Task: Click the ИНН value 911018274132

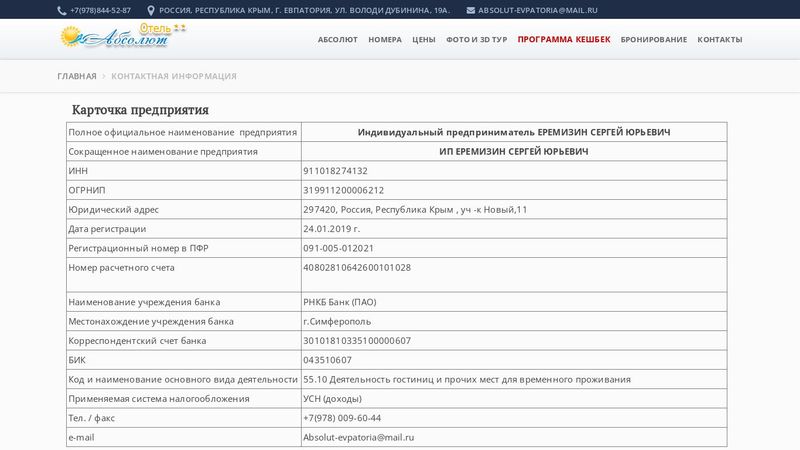Action: pyautogui.click(x=335, y=171)
